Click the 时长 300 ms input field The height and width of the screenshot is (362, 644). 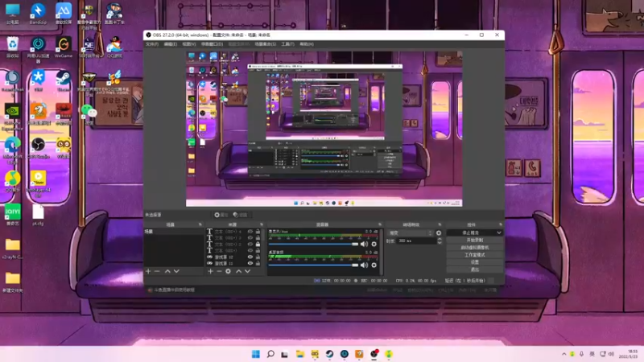(416, 241)
